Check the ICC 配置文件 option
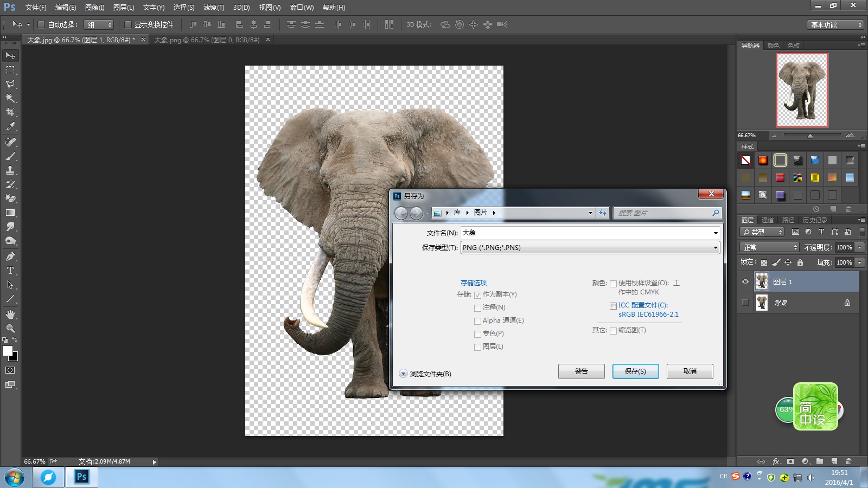The image size is (868, 488). pyautogui.click(x=613, y=306)
